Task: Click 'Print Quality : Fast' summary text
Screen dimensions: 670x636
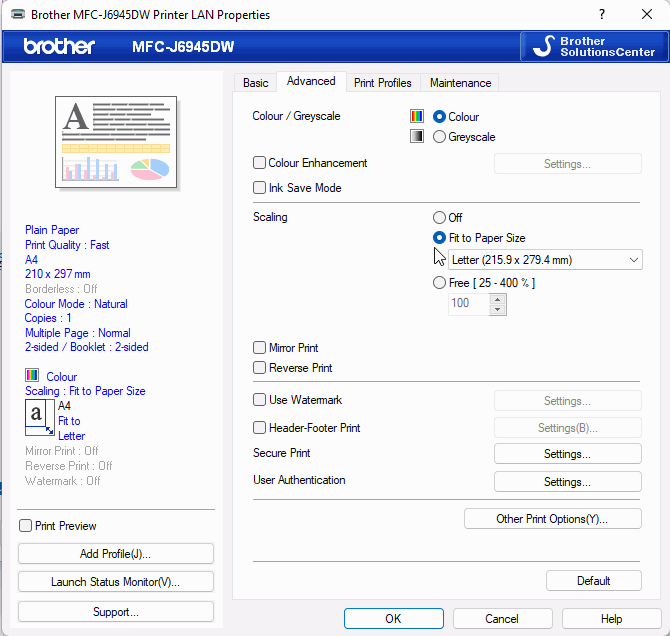Action: (67, 244)
